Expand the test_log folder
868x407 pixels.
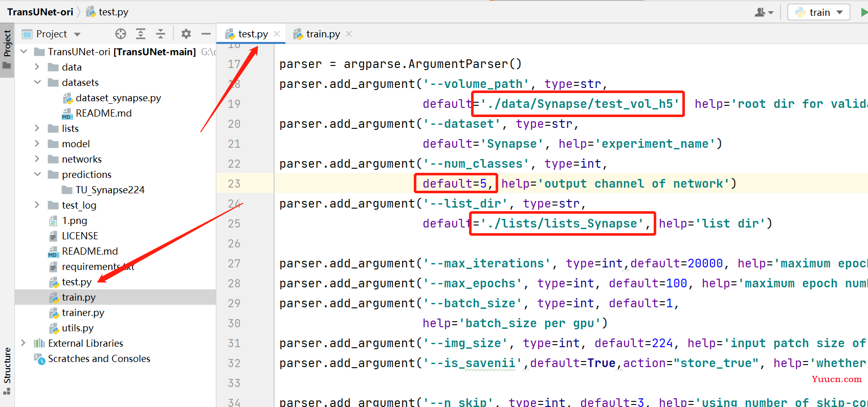[x=37, y=205]
